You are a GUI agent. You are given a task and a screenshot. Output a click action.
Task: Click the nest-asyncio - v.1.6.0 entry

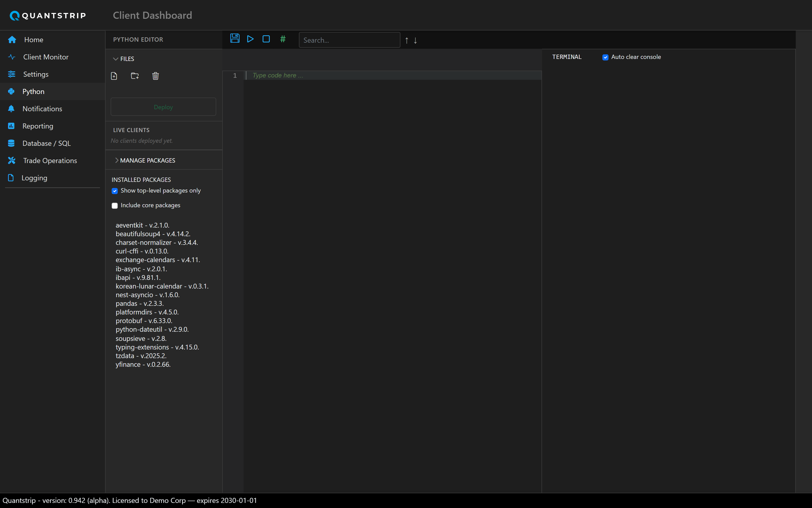click(148, 295)
